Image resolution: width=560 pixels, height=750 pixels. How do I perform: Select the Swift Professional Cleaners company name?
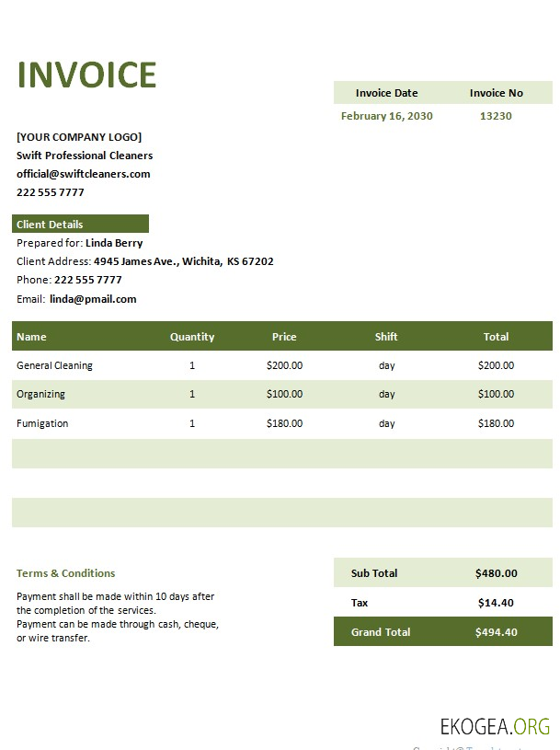pos(85,156)
